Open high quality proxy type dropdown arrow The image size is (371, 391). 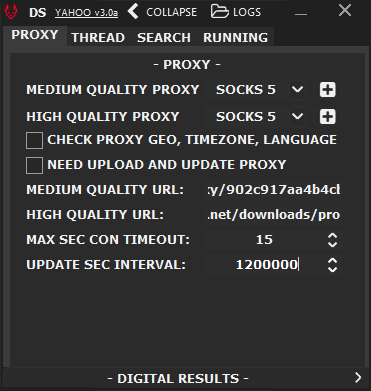coord(297,117)
